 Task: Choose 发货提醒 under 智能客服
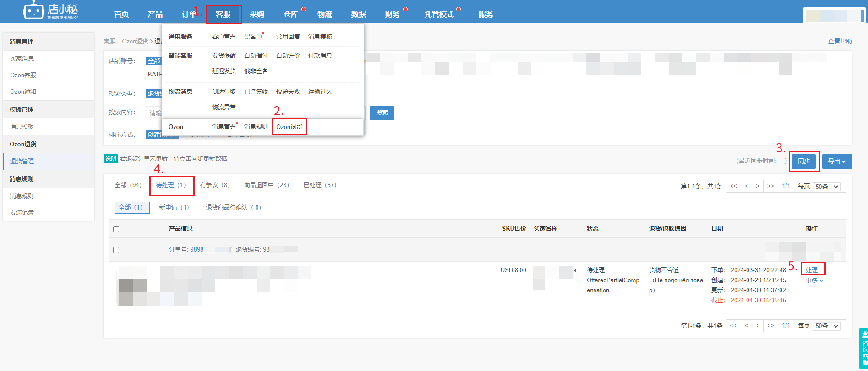pyautogui.click(x=224, y=55)
